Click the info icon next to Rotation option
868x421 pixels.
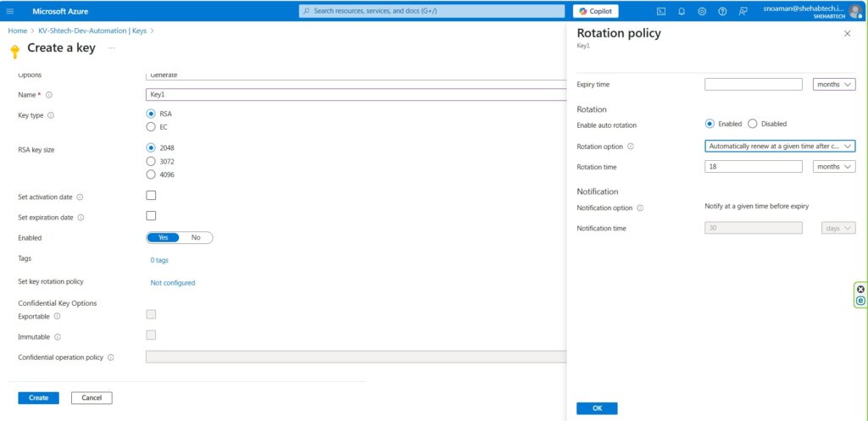pos(631,147)
